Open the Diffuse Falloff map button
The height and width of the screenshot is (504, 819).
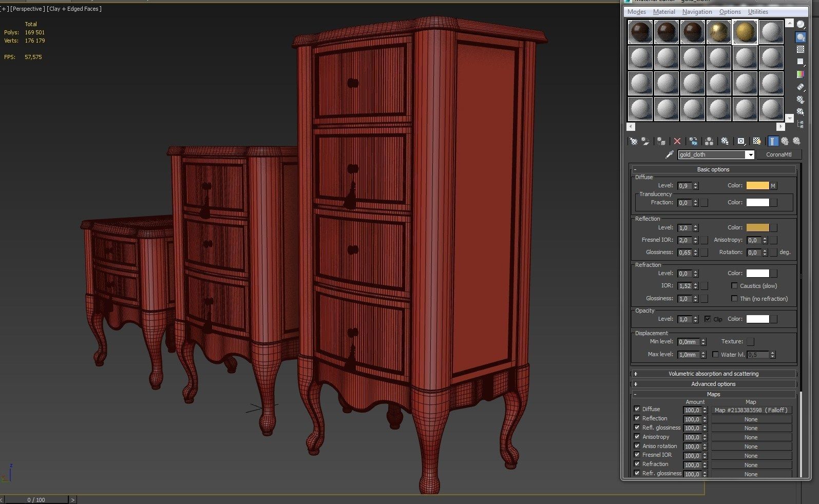point(751,410)
